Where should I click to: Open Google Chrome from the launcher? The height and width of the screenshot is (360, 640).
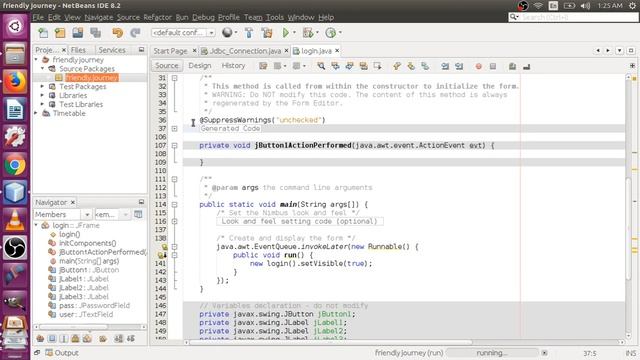click(x=15, y=165)
